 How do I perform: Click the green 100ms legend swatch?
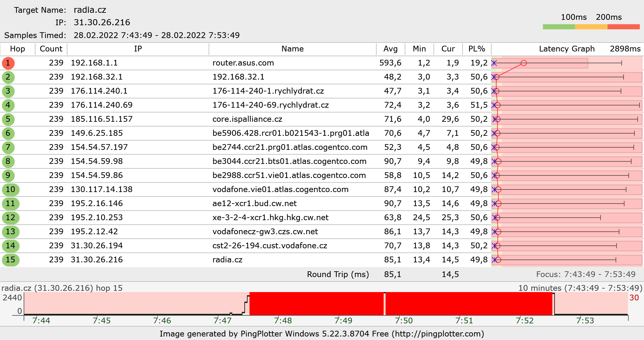pos(559,27)
